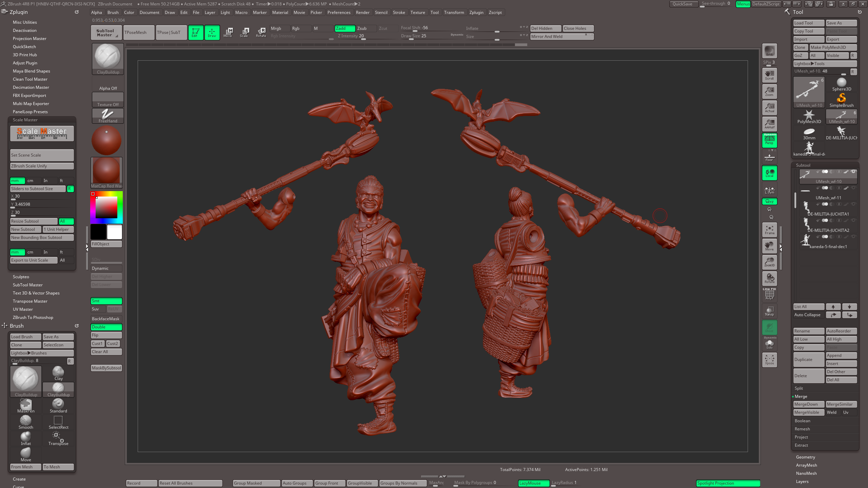The image size is (868, 488).
Task: Toggle Transp transparency mode
Action: [x=769, y=311]
